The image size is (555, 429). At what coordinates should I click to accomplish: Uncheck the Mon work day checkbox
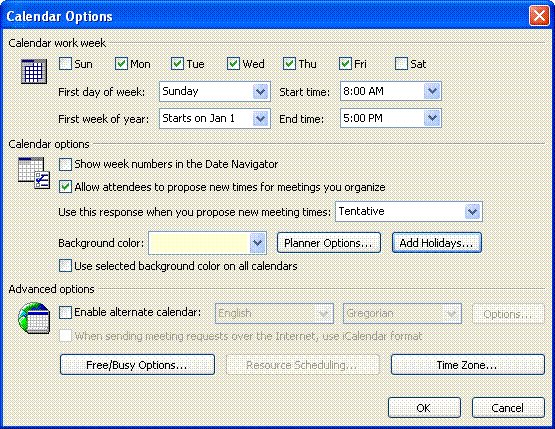(x=121, y=64)
